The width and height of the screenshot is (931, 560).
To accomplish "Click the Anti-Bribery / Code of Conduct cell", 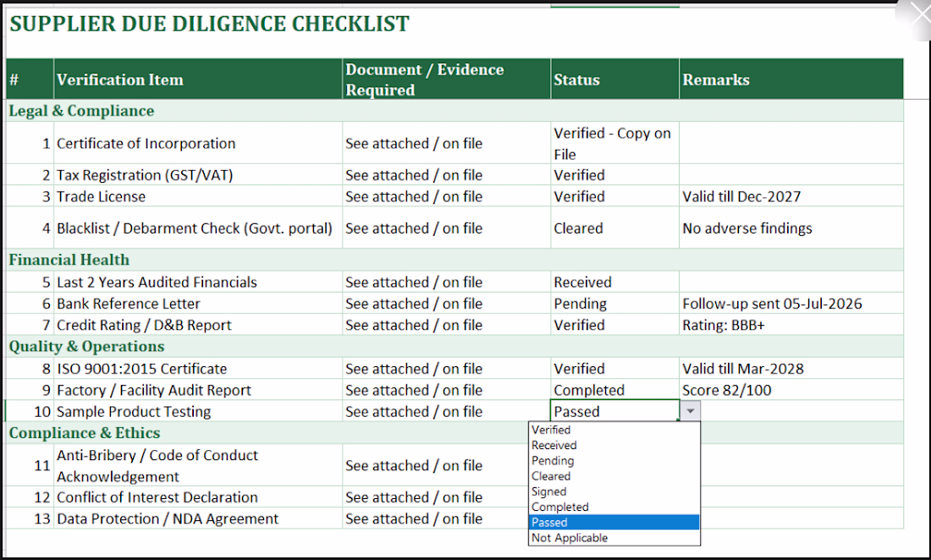I will point(198,465).
